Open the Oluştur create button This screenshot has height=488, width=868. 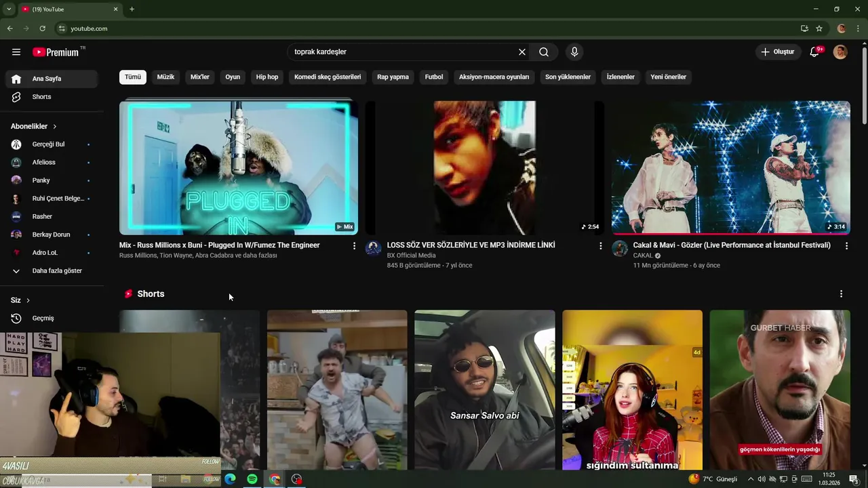(778, 52)
